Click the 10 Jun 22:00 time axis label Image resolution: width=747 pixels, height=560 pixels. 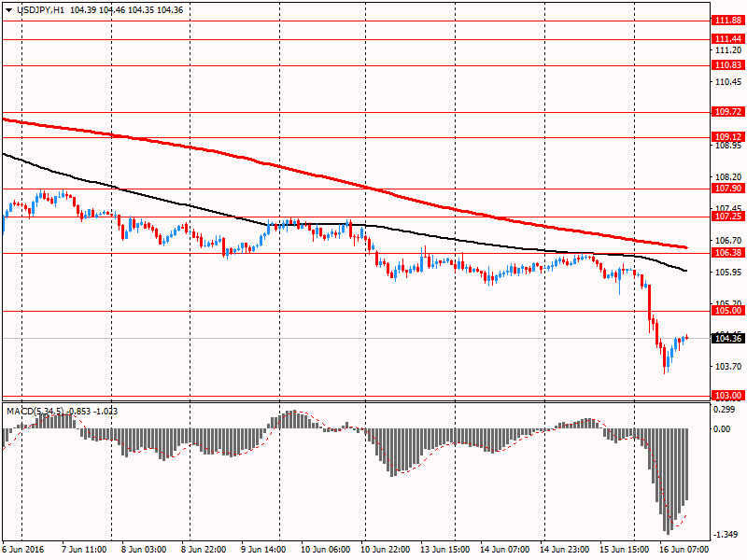pos(385,550)
